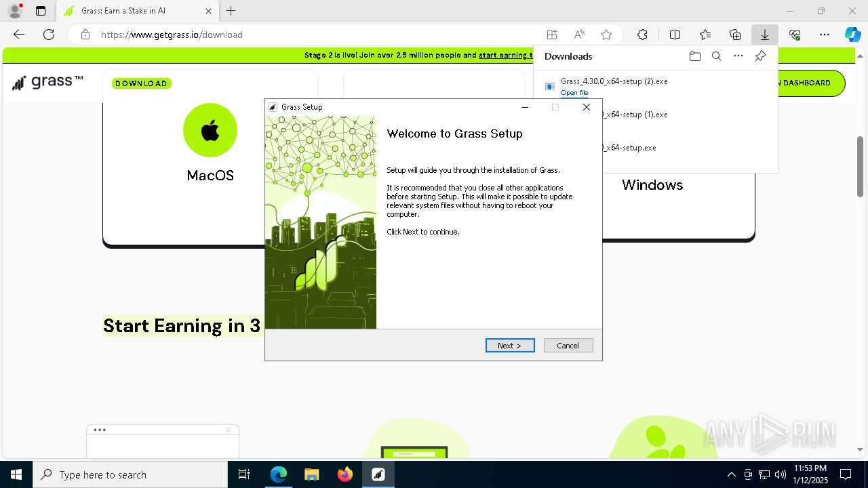
Task: Click the green DOWNLOAD badge
Action: pyautogui.click(x=141, y=83)
